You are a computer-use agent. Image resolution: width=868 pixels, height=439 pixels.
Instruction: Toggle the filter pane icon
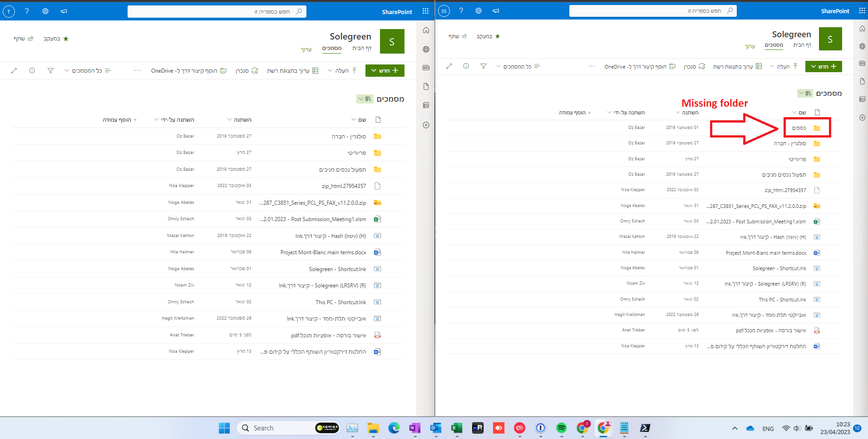50,70
